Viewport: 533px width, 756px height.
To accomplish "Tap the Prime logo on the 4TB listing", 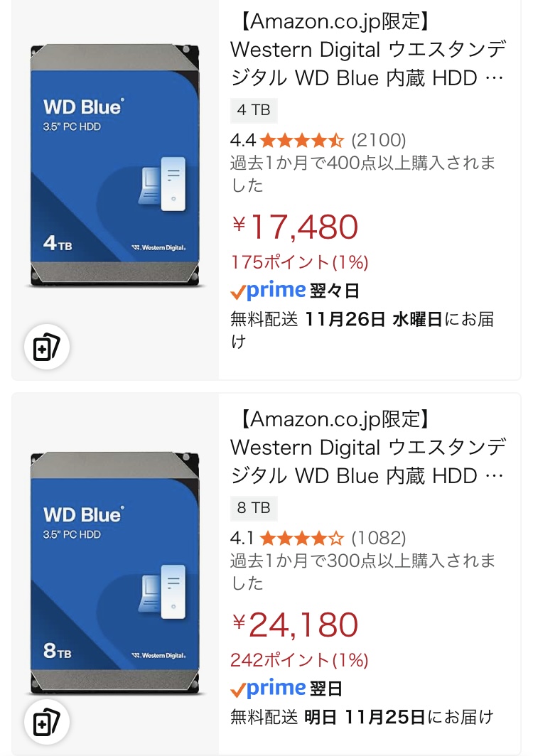I will (269, 291).
